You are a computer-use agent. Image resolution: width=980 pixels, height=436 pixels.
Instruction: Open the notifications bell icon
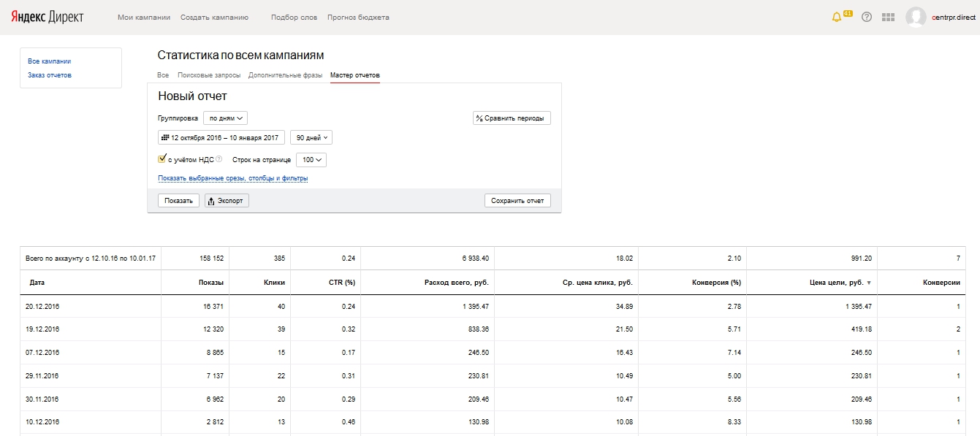[x=837, y=17]
